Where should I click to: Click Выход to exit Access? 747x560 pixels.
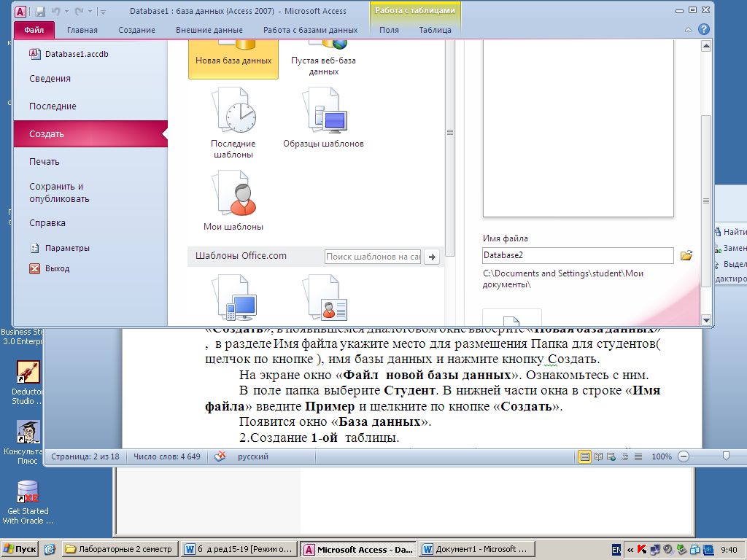50,268
